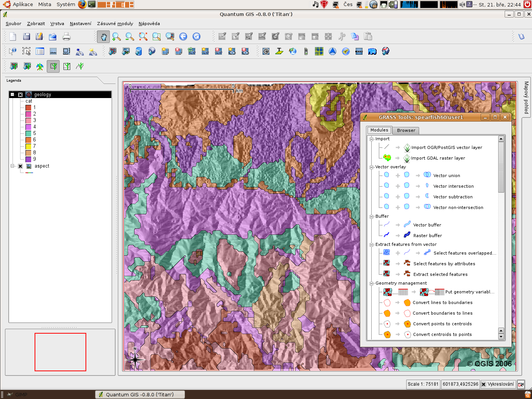The width and height of the screenshot is (532, 399).
Task: Collapse the aspect layer in the legend
Action: (13, 166)
